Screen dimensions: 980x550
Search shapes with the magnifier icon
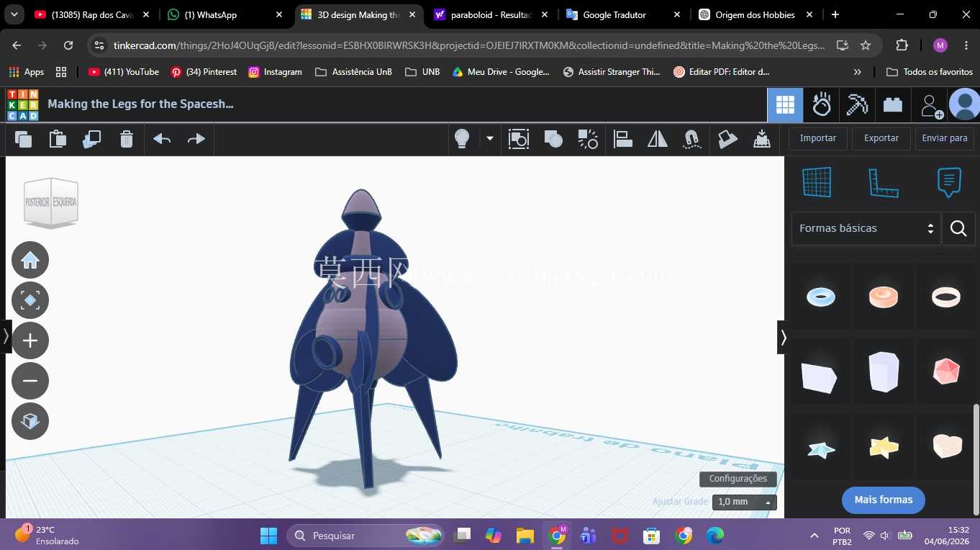click(x=958, y=228)
